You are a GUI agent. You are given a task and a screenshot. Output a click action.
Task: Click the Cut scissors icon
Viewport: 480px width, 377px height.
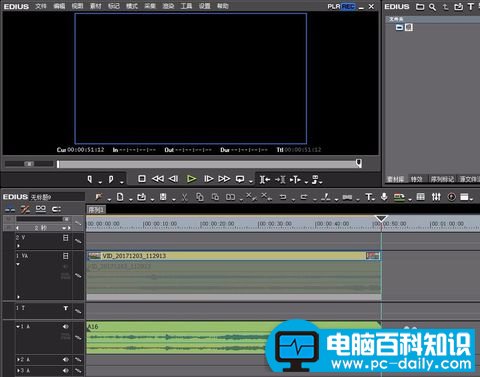(x=184, y=197)
